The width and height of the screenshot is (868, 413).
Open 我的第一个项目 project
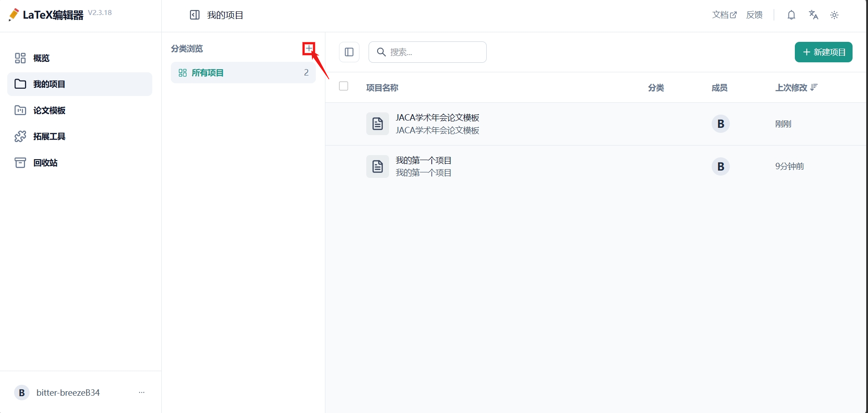pyautogui.click(x=424, y=161)
